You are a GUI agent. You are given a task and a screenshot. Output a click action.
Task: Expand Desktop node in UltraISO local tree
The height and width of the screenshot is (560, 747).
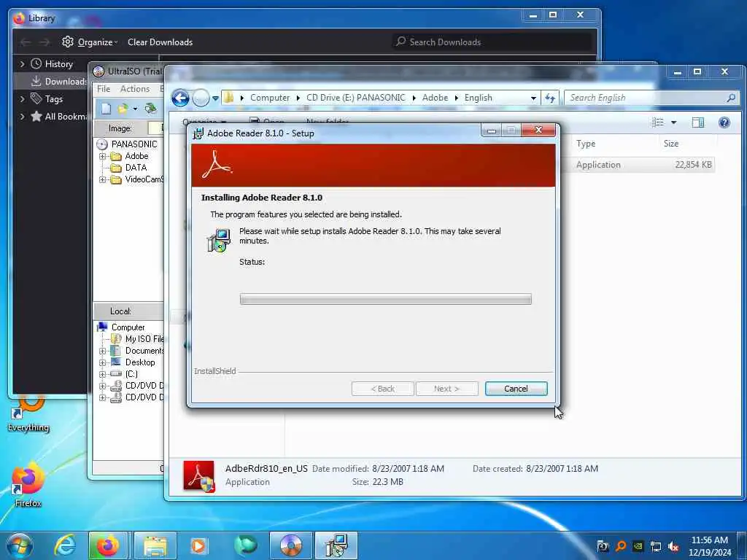click(102, 362)
